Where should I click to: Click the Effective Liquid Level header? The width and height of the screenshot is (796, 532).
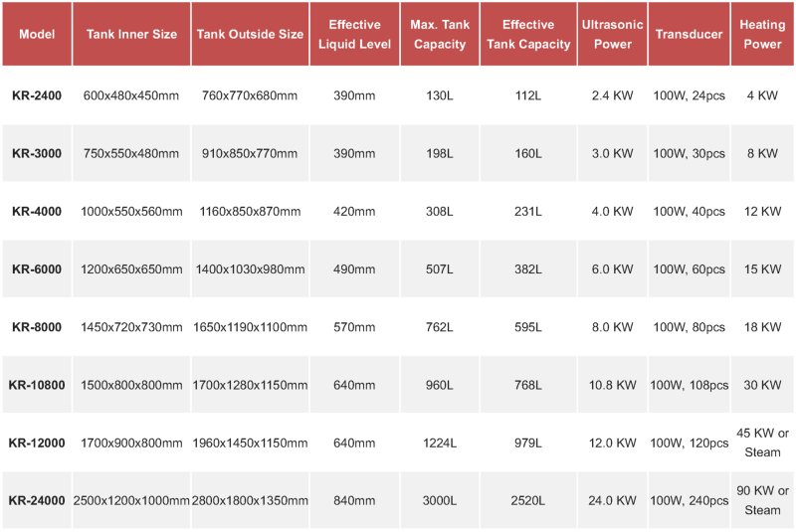[356, 34]
